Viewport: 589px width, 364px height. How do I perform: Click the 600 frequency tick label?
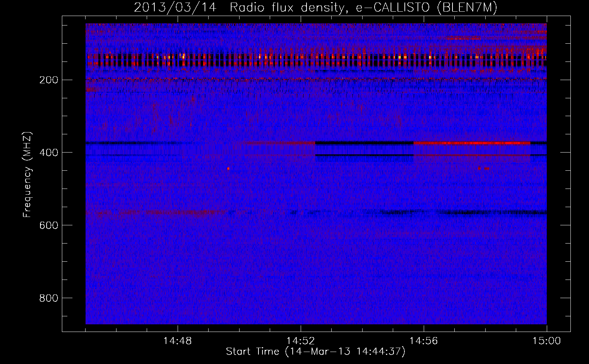pyautogui.click(x=49, y=225)
